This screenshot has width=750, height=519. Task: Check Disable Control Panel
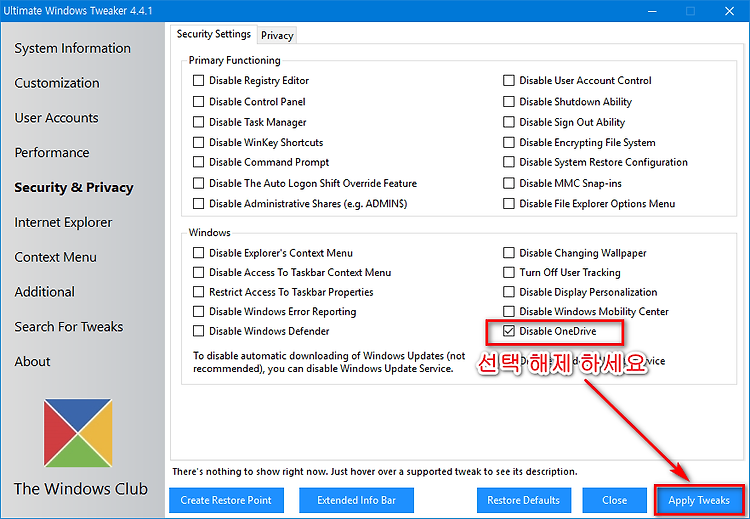198,101
